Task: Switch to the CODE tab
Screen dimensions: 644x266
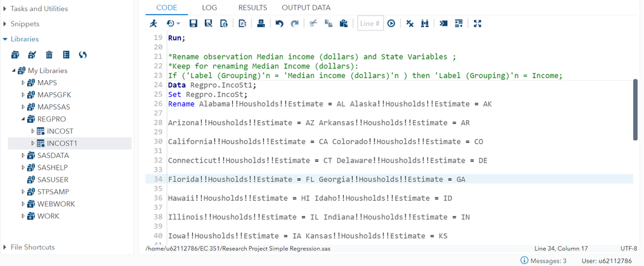Action: point(167,7)
